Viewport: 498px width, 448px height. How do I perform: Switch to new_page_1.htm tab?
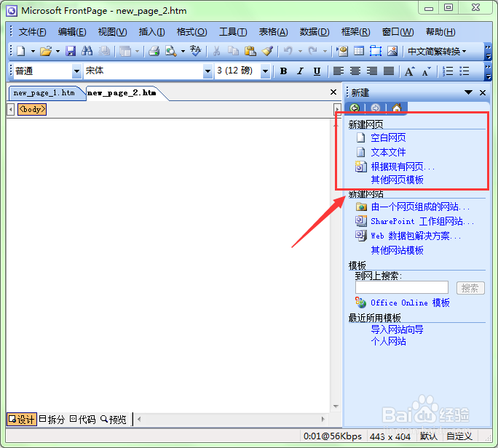point(44,93)
